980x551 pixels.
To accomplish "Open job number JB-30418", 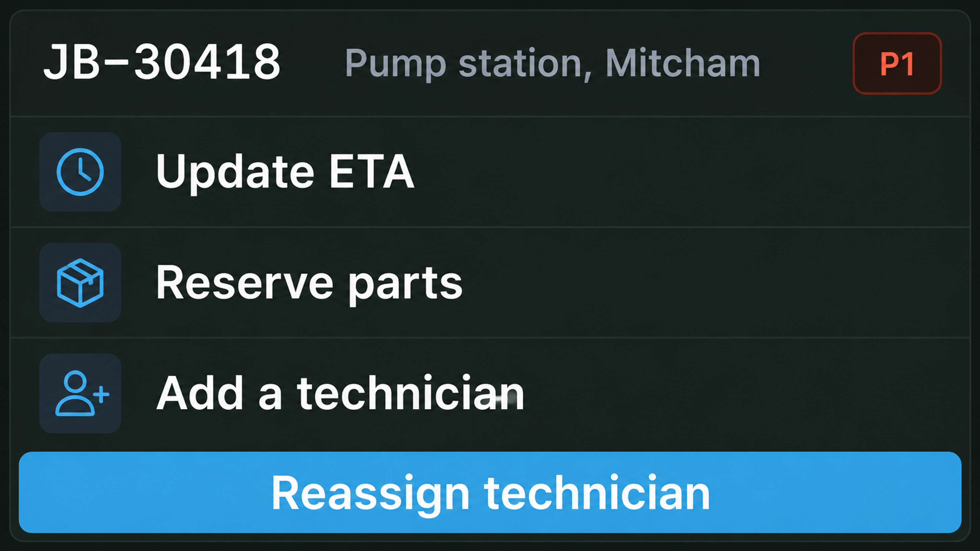I will pyautogui.click(x=162, y=62).
